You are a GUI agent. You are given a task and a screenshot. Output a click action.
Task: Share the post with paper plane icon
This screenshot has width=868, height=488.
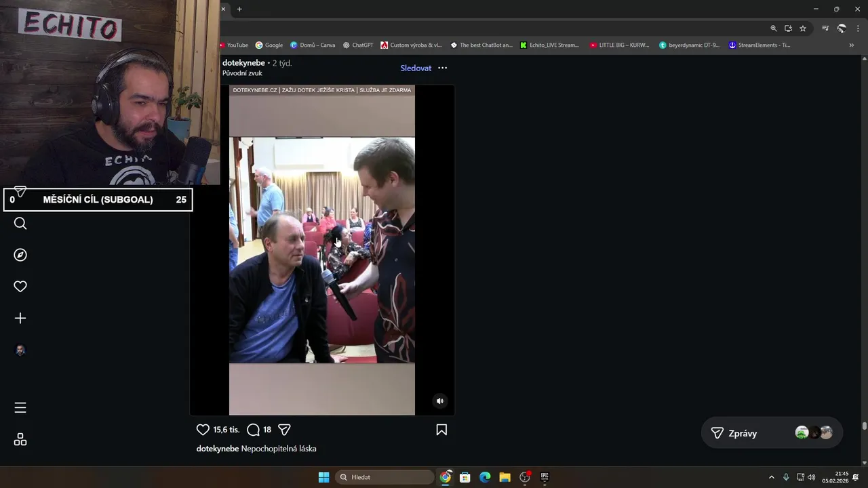tap(285, 430)
